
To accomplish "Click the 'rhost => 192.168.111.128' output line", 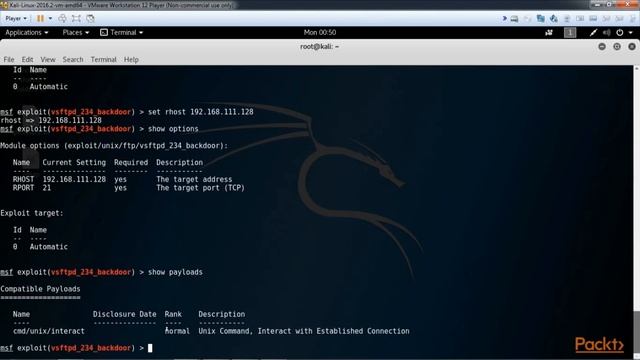I will click(x=51, y=120).
